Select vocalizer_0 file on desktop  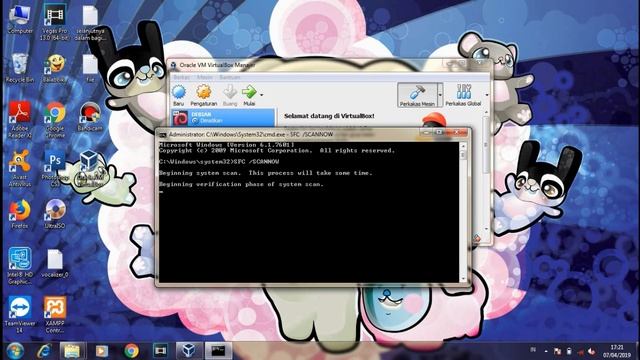(55, 263)
